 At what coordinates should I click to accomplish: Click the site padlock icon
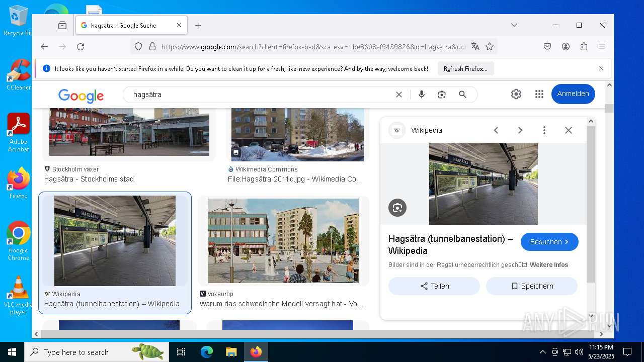[x=152, y=46]
